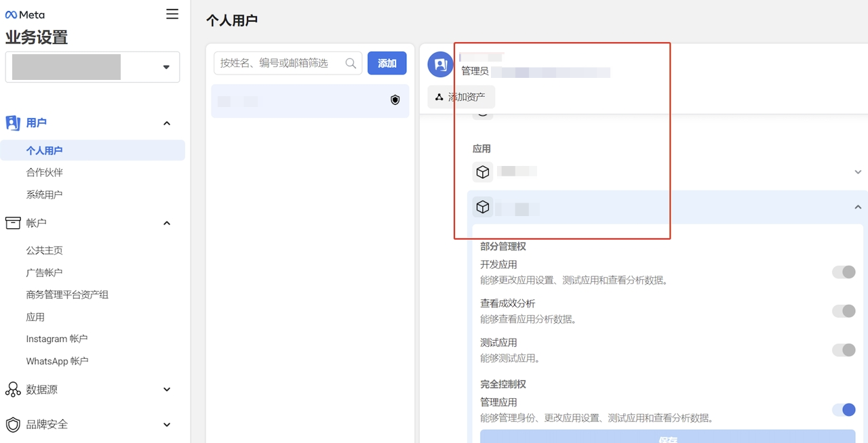The height and width of the screenshot is (443, 868).
Task: Click the first app's cube icon
Action: coord(483,172)
